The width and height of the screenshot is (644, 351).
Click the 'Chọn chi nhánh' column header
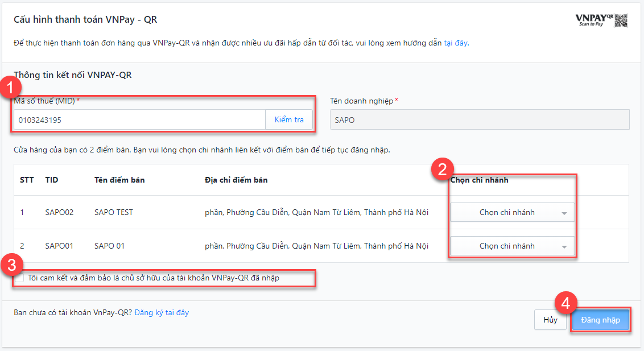point(480,180)
